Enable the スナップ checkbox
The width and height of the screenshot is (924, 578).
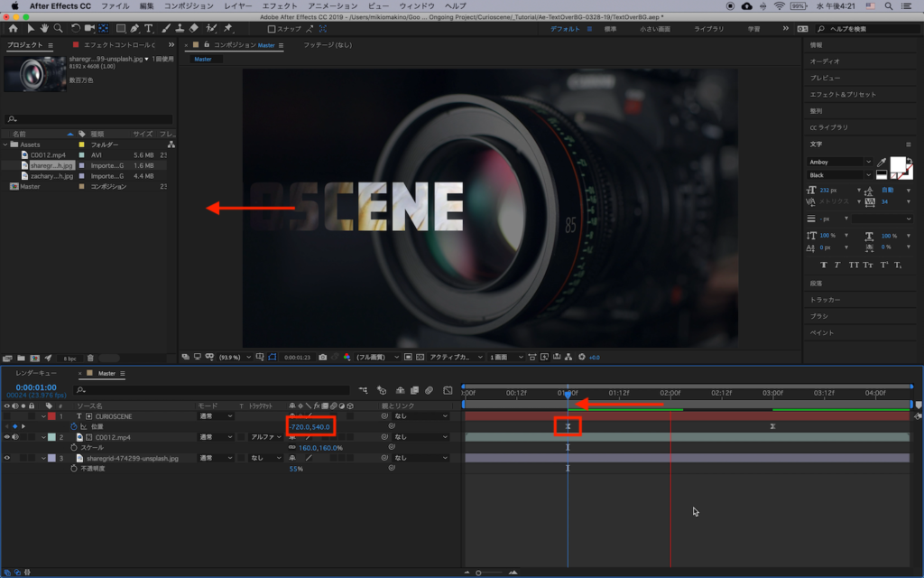coord(272,29)
